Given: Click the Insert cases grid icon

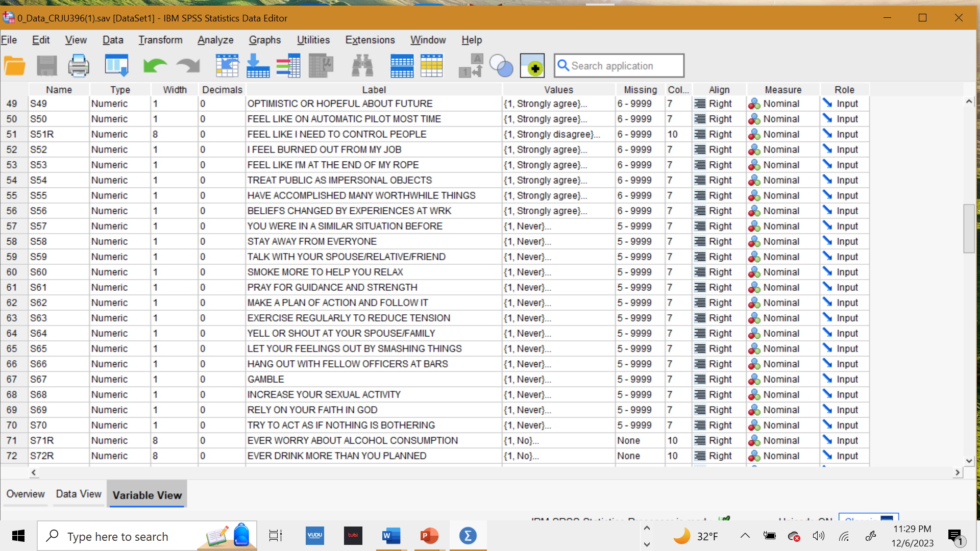Looking at the screenshot, I should pos(402,66).
